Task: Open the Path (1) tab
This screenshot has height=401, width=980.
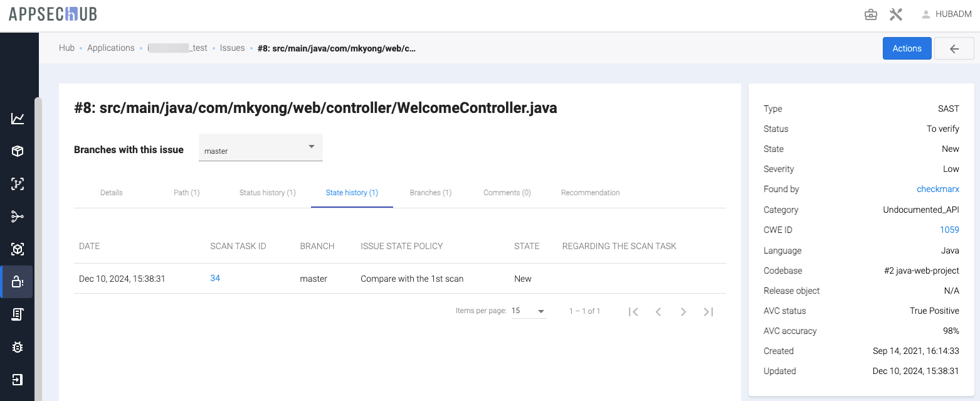Action: 186,193
